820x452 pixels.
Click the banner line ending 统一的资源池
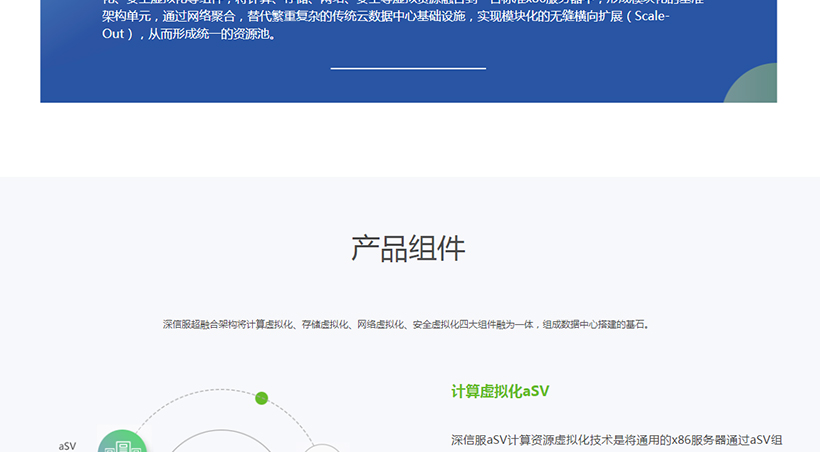click(190, 34)
